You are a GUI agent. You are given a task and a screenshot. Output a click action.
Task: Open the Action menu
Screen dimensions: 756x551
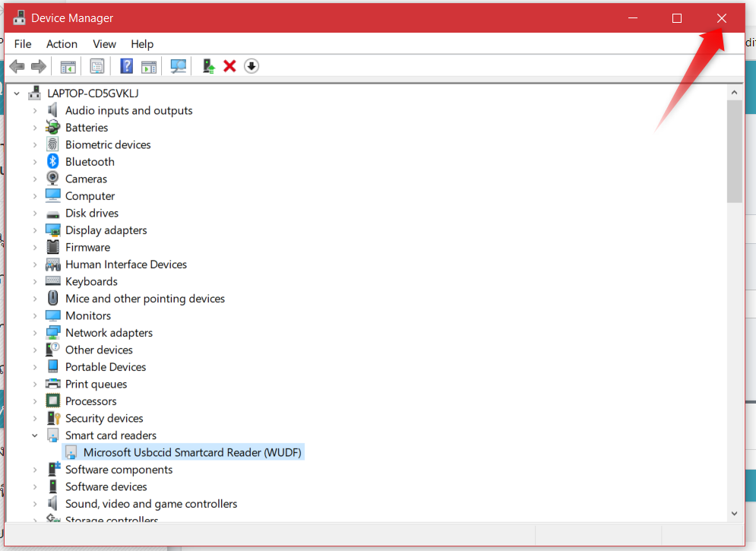click(62, 44)
